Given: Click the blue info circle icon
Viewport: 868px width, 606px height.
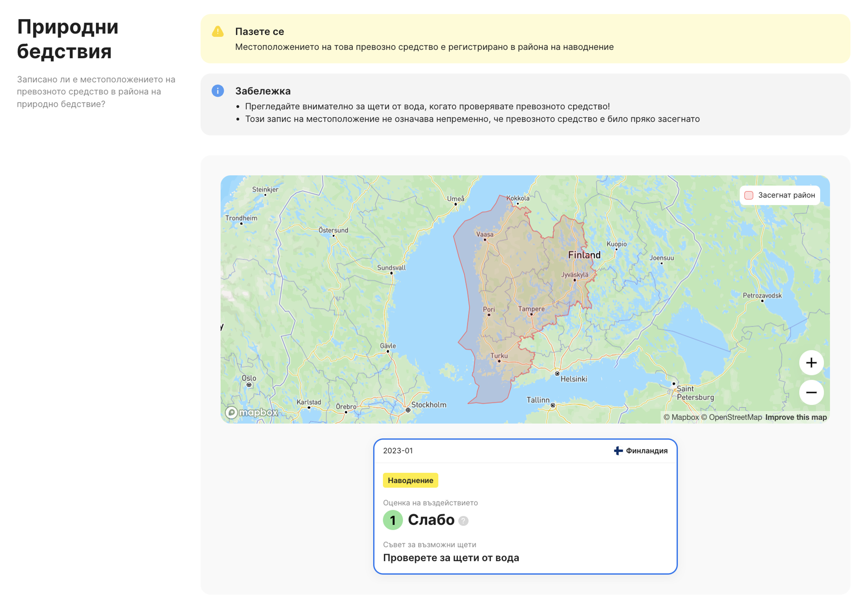Looking at the screenshot, I should [x=218, y=91].
